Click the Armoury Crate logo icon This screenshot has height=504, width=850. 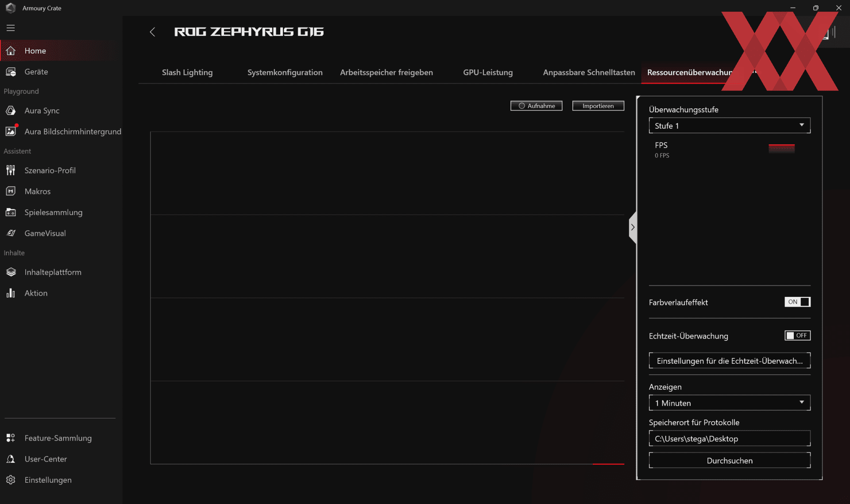tap(11, 8)
